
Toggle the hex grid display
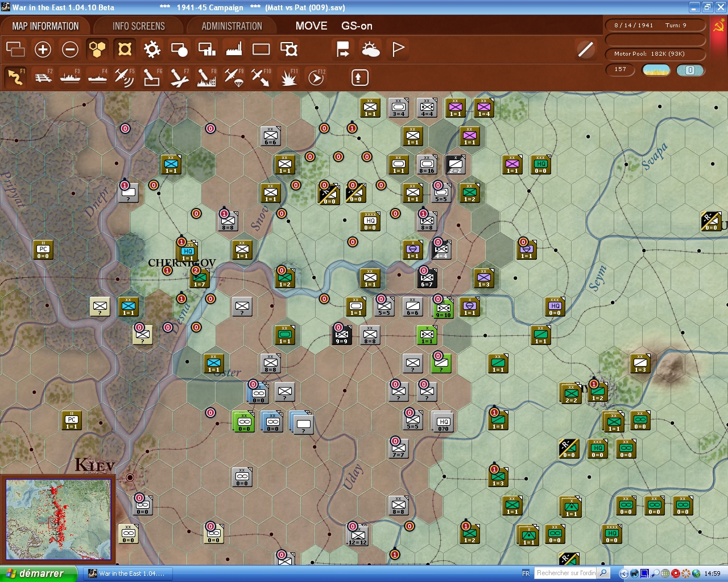(97, 49)
